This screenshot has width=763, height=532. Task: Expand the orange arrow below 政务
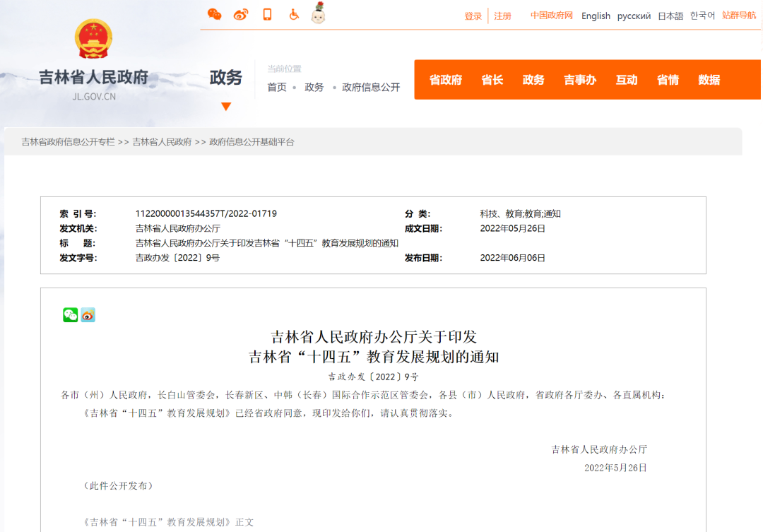click(226, 107)
